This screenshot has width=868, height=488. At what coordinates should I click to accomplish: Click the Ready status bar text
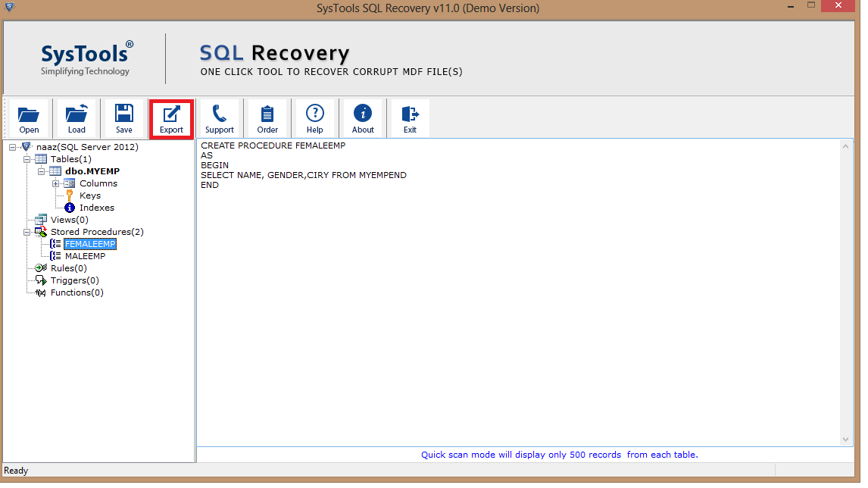tap(15, 471)
